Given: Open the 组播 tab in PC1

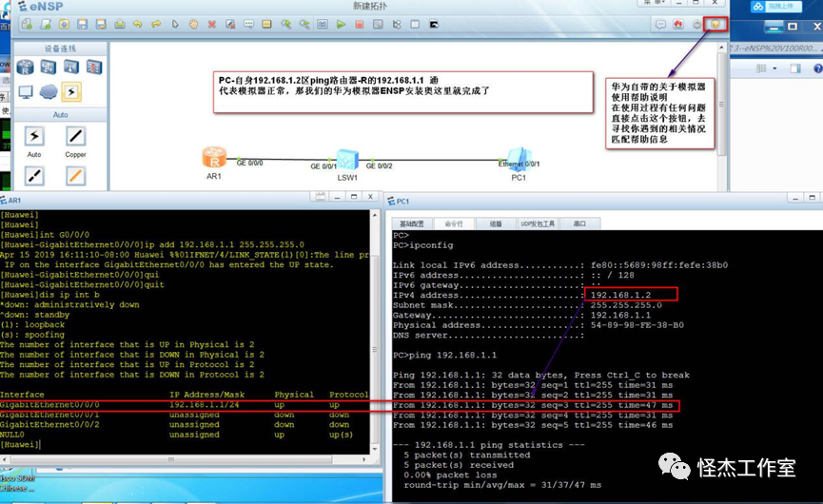Looking at the screenshot, I should coord(496,223).
